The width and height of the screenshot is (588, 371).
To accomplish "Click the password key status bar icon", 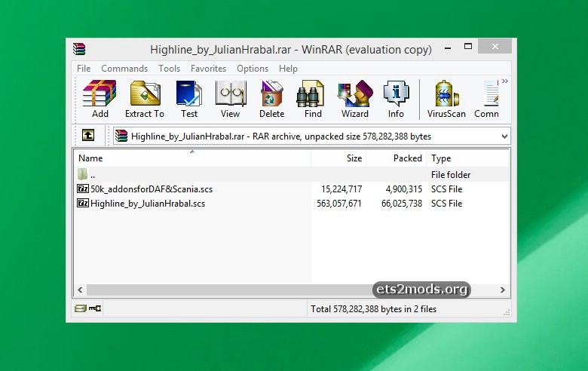I will point(95,308).
